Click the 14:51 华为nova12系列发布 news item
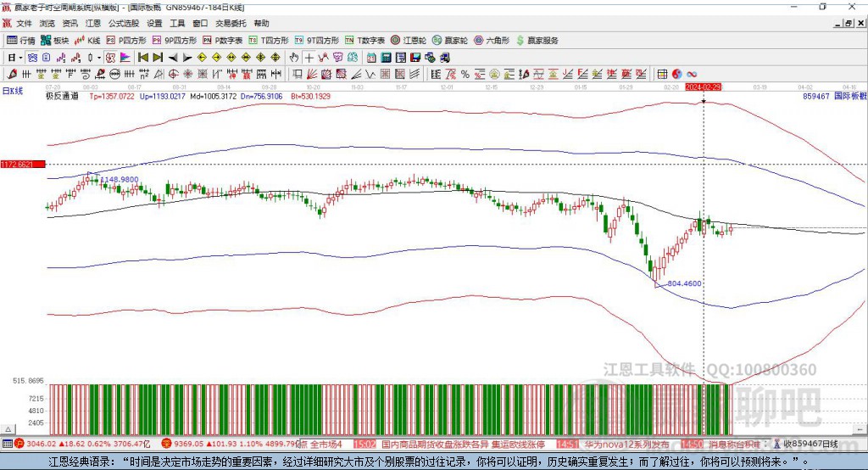The width and height of the screenshot is (868, 470). [613, 444]
